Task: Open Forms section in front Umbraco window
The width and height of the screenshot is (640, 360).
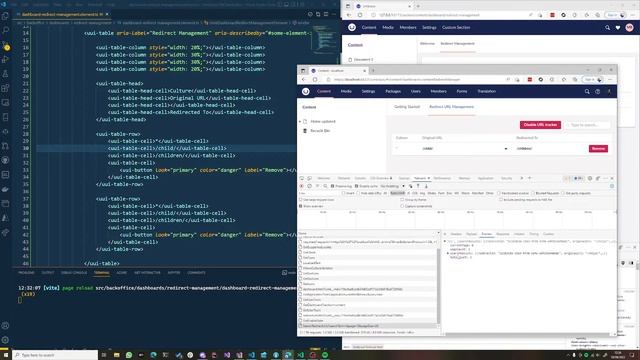Action: [x=462, y=91]
